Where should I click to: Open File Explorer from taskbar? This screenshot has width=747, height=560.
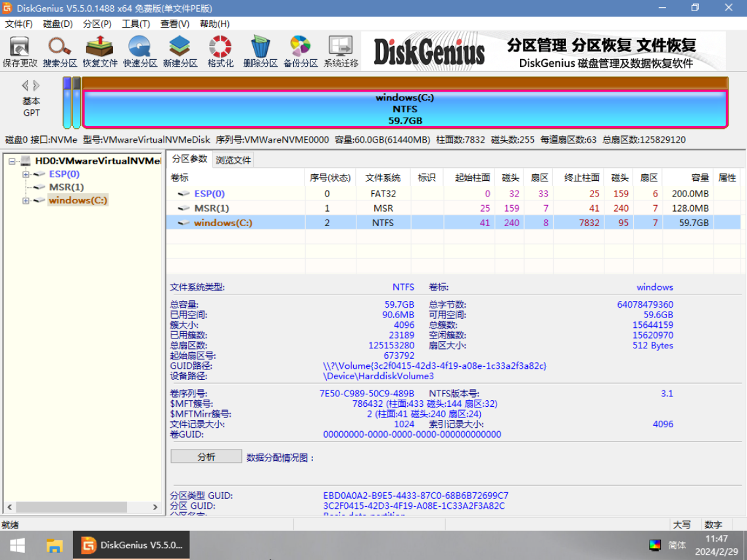click(x=55, y=546)
